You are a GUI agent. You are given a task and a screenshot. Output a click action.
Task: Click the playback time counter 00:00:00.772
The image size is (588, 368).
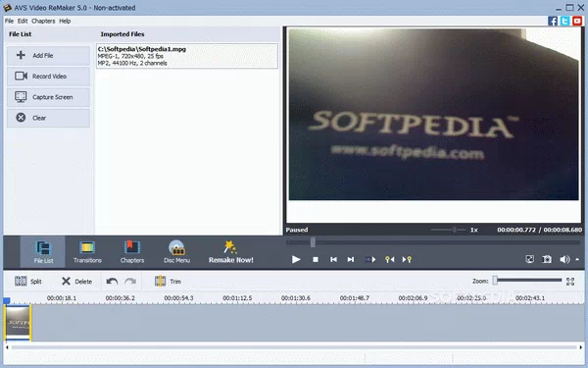pyautogui.click(x=516, y=230)
